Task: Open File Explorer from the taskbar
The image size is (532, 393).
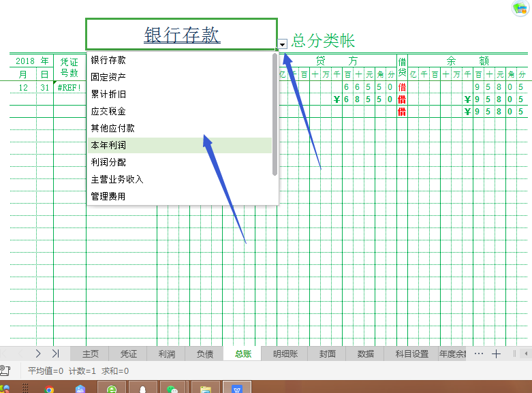Action: 206,388
